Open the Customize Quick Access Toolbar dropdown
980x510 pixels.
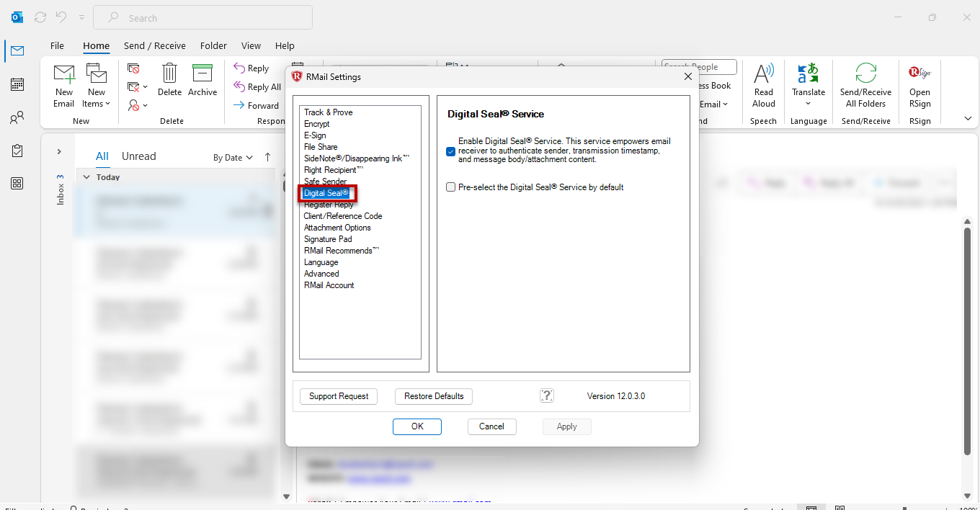[x=81, y=17]
